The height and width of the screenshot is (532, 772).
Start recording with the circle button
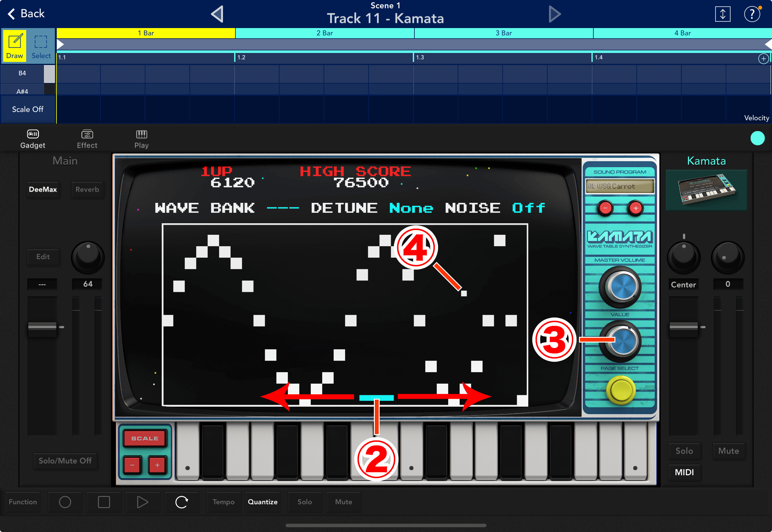pyautogui.click(x=65, y=502)
